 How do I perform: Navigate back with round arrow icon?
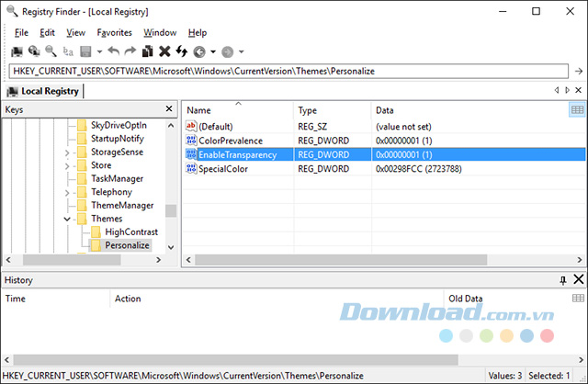tap(199, 51)
